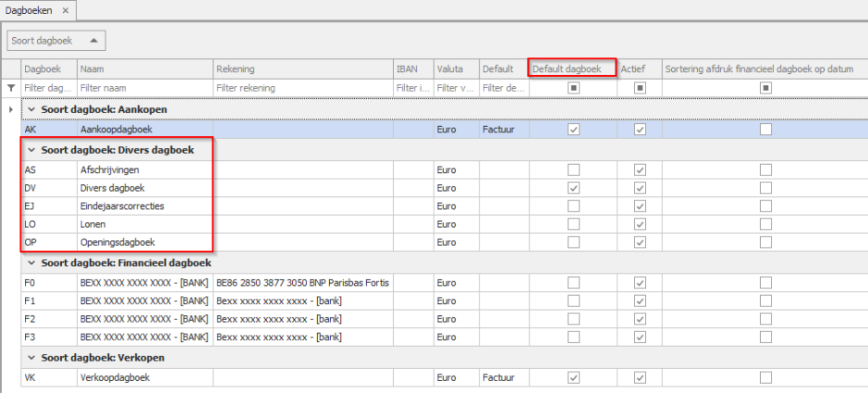
Task: Click the Default dagboek column header
Action: coord(573,68)
